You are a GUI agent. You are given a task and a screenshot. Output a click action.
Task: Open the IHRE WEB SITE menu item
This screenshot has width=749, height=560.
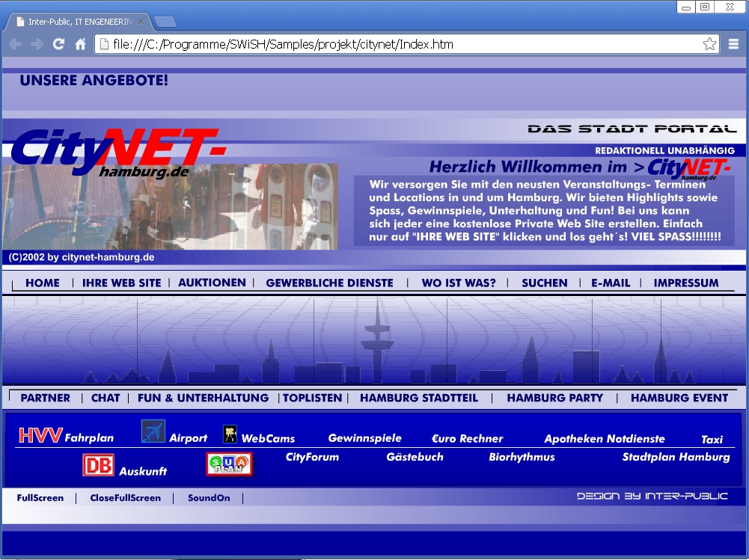121,283
